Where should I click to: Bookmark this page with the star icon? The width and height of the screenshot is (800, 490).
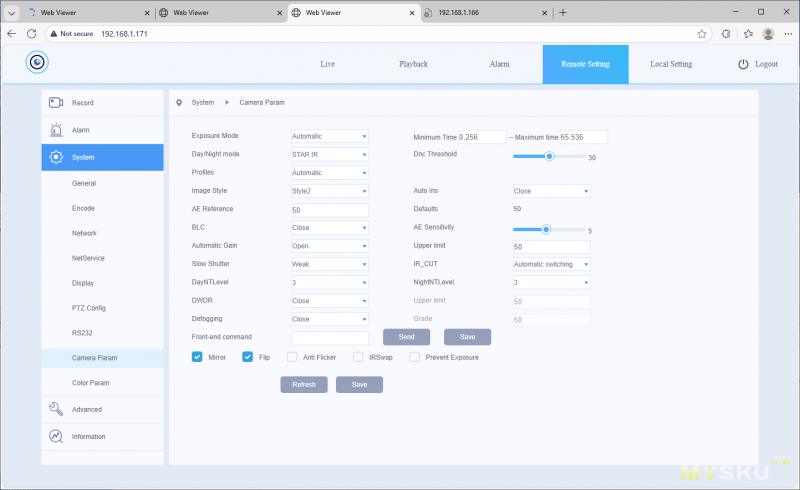(702, 33)
